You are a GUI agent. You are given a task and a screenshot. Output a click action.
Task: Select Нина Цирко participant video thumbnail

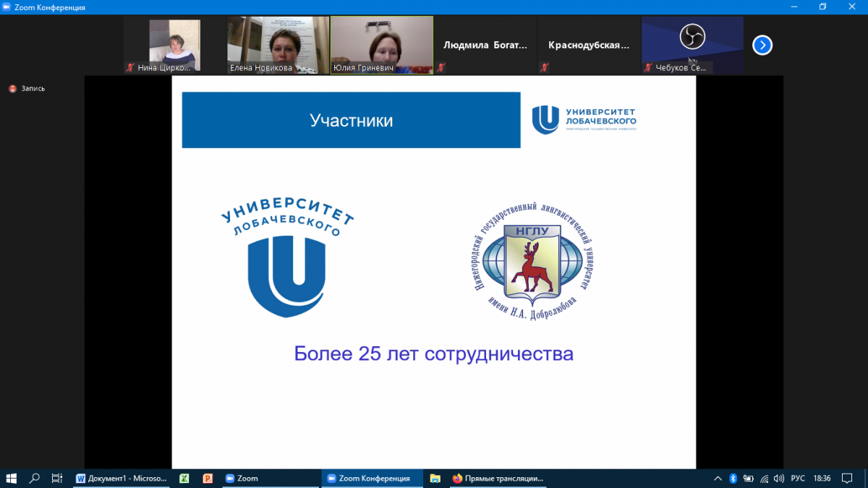tap(174, 45)
